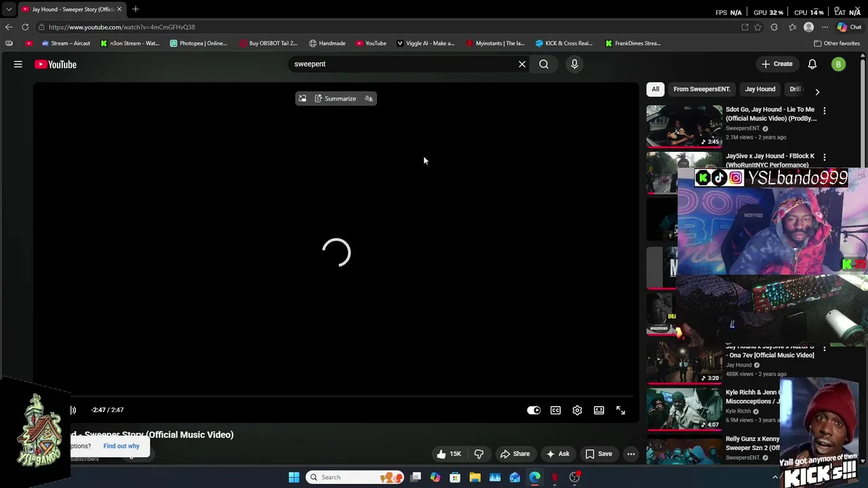Toggle the autoplay switch in player
This screenshot has width=868, height=488.
tap(534, 410)
